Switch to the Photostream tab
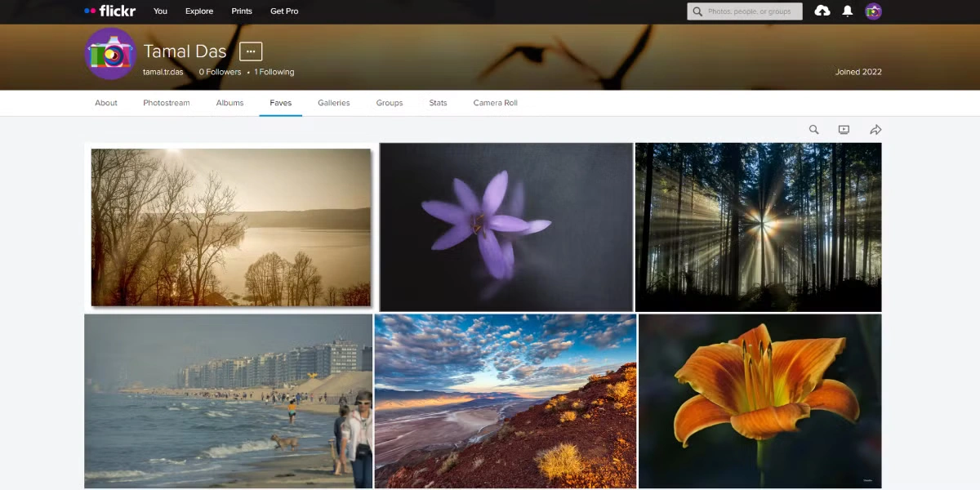The height and width of the screenshot is (490, 980). coord(167,103)
